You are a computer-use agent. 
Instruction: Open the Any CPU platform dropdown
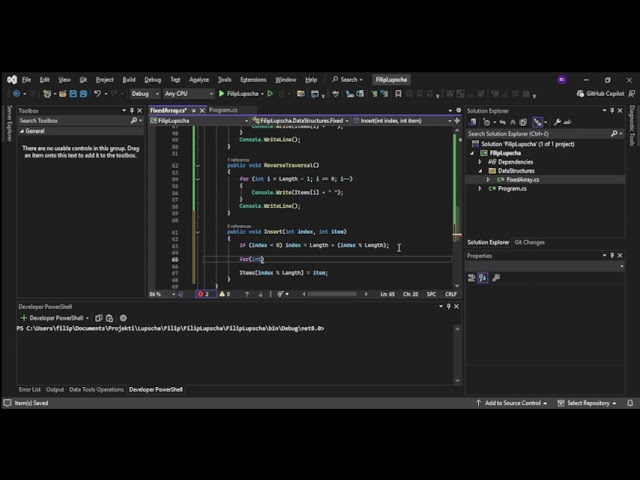pyautogui.click(x=189, y=94)
